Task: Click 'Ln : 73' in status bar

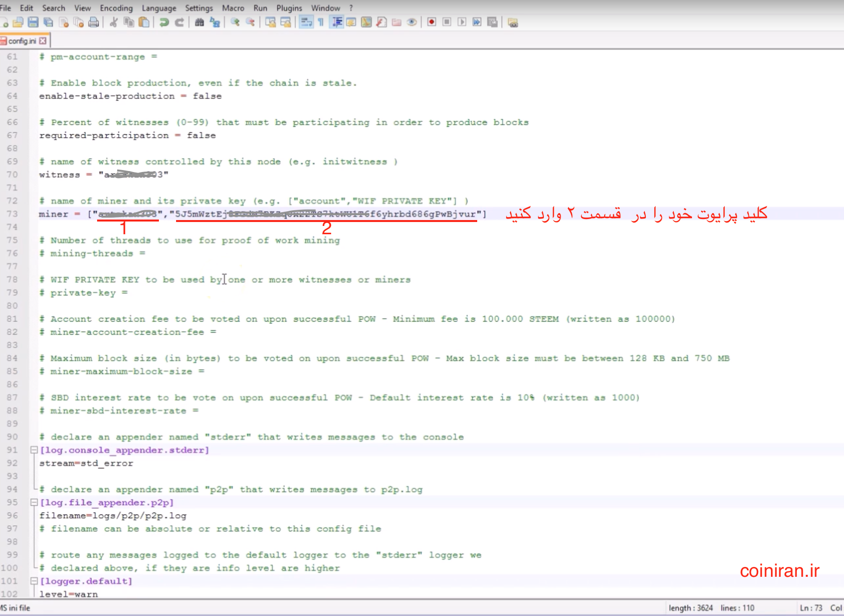Action: click(x=811, y=608)
